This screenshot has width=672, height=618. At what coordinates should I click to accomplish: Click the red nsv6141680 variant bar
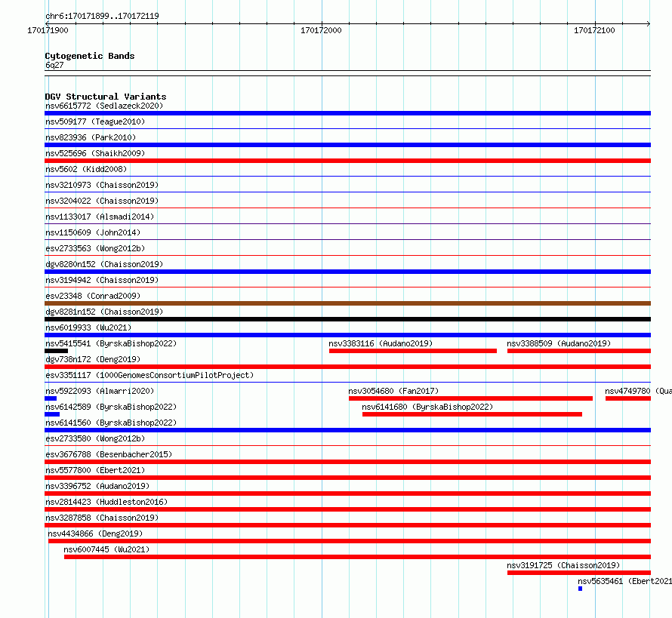coord(472,414)
